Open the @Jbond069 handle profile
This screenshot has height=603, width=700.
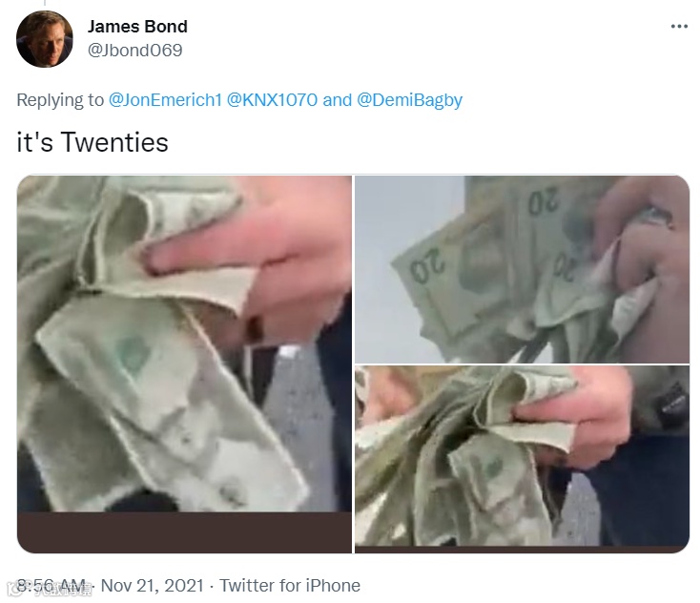pos(134,50)
